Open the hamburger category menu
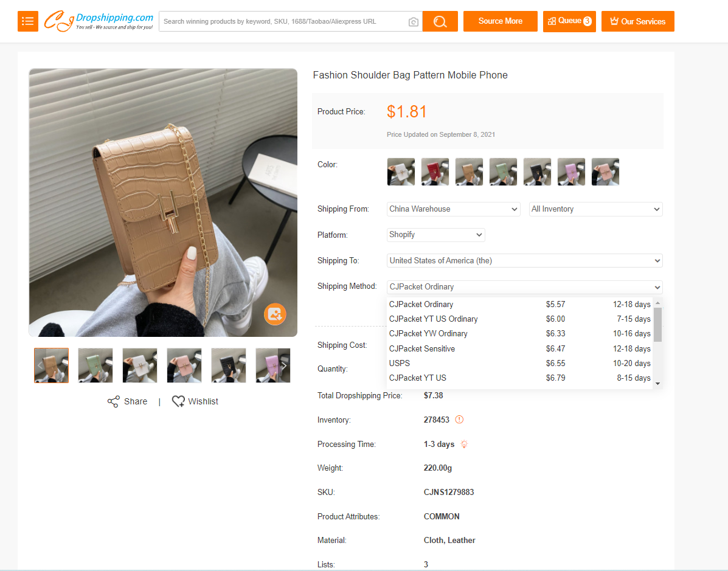This screenshot has height=571, width=728. point(28,21)
